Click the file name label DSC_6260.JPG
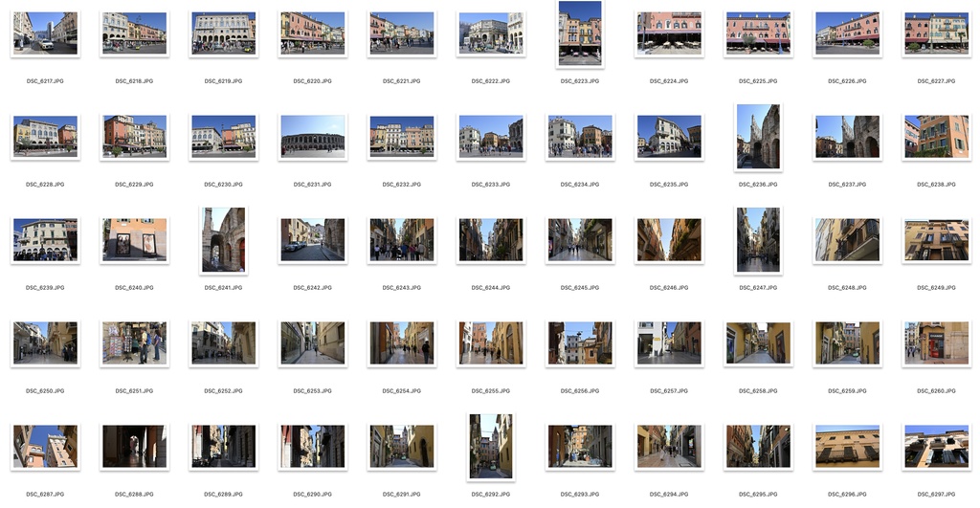The height and width of the screenshot is (508, 980). click(936, 390)
